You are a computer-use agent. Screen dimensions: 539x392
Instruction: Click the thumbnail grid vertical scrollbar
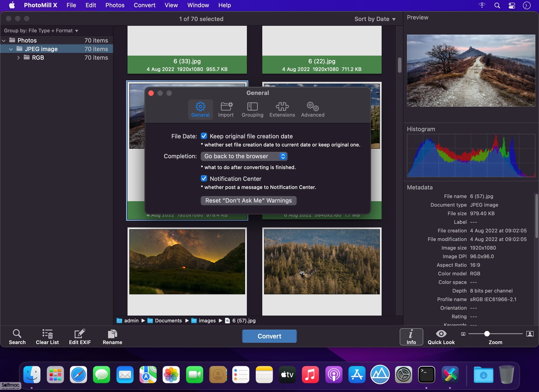click(x=400, y=65)
